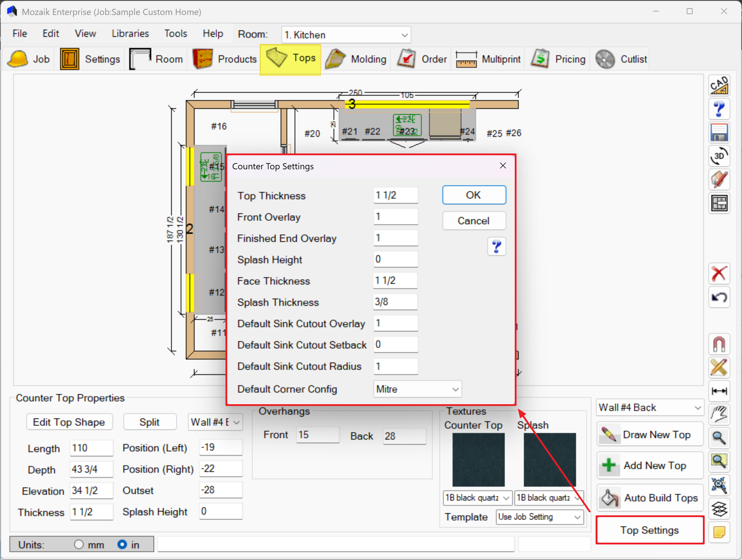Click the Counter Top texture swatch
The width and height of the screenshot is (742, 560).
(478, 460)
